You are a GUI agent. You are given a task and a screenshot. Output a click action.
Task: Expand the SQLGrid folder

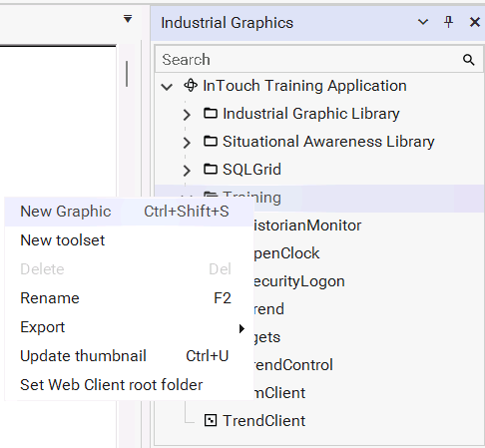pos(187,171)
